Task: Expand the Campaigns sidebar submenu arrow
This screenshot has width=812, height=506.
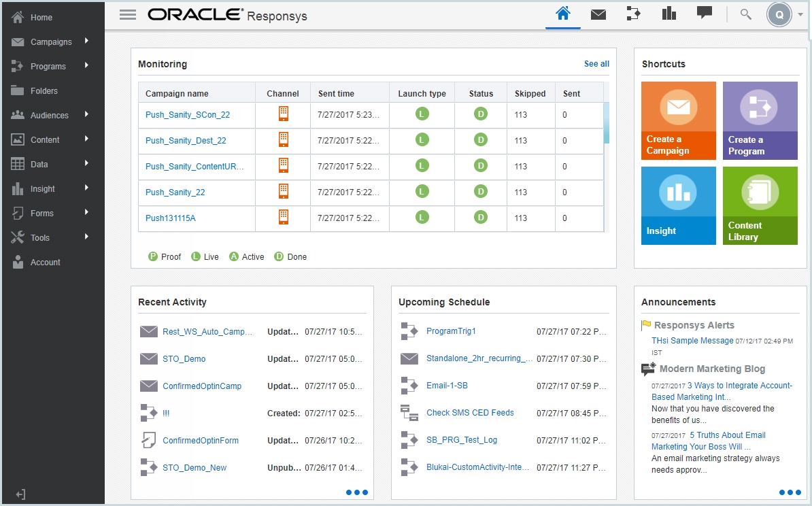Action: click(86, 41)
